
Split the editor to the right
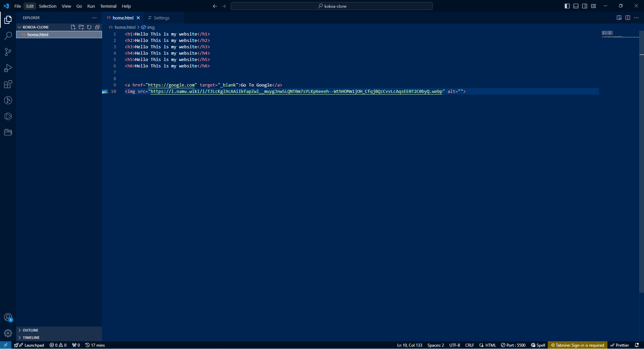point(628,18)
